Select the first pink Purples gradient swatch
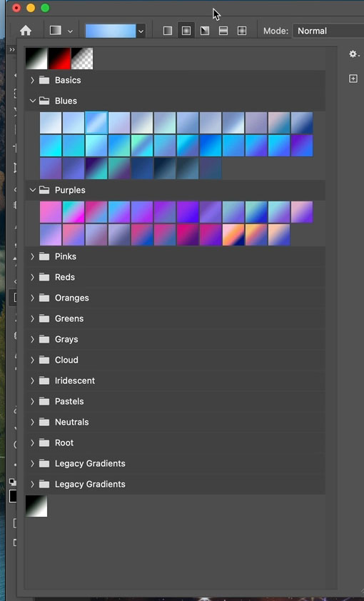Screen dimensions: 364x601 [51, 212]
